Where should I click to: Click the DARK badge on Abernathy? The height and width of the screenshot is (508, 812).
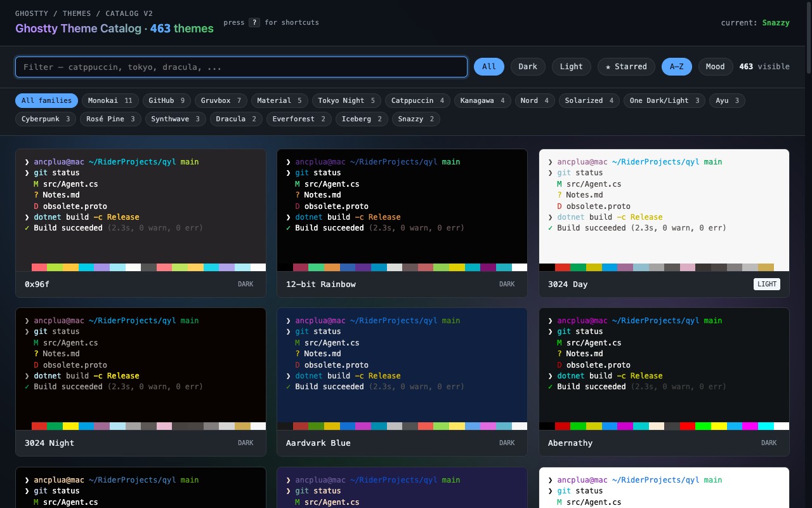(x=769, y=443)
